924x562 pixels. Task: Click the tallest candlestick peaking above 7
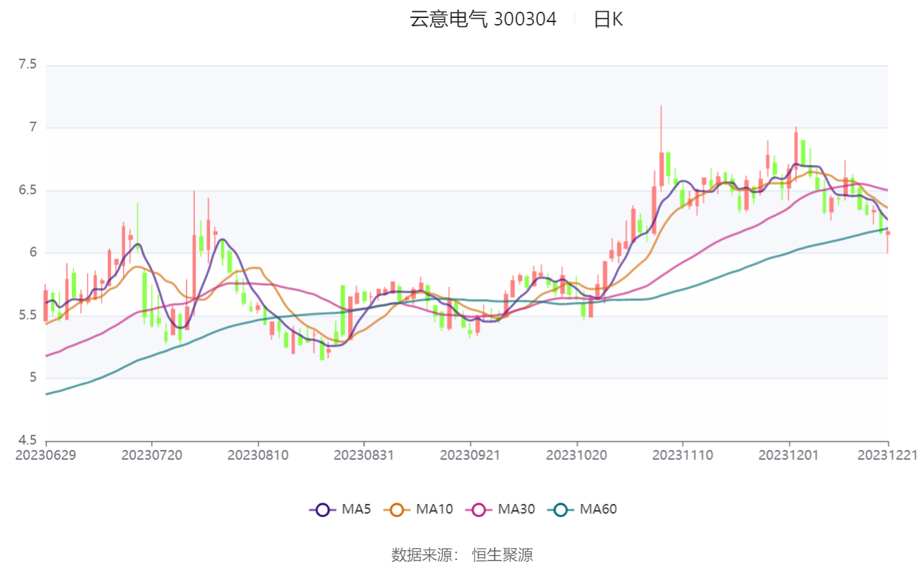661,168
